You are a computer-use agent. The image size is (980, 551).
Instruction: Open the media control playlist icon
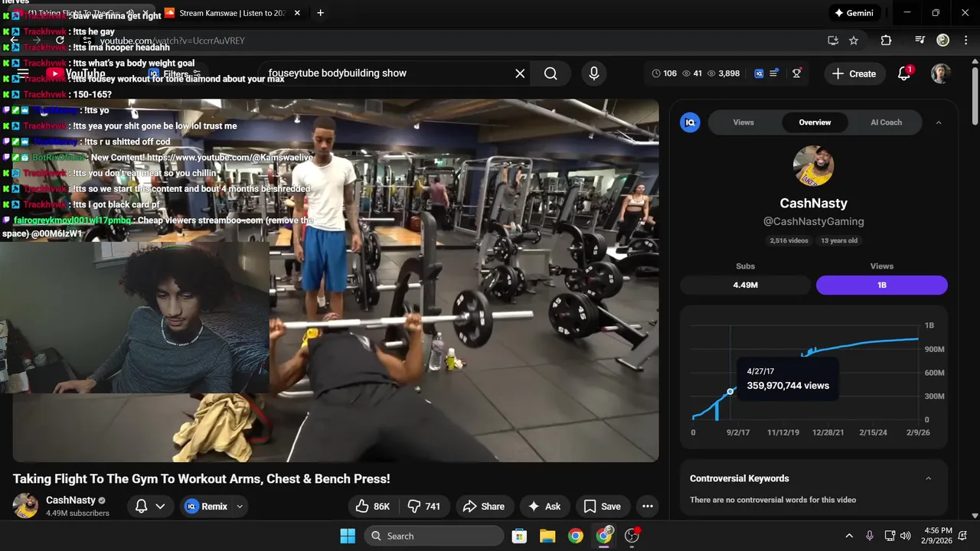point(920,41)
